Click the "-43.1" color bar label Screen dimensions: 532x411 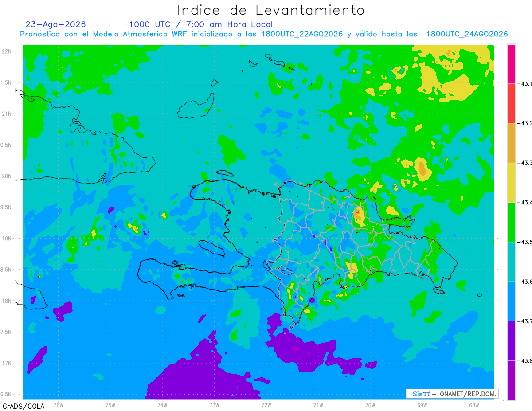[x=525, y=83]
